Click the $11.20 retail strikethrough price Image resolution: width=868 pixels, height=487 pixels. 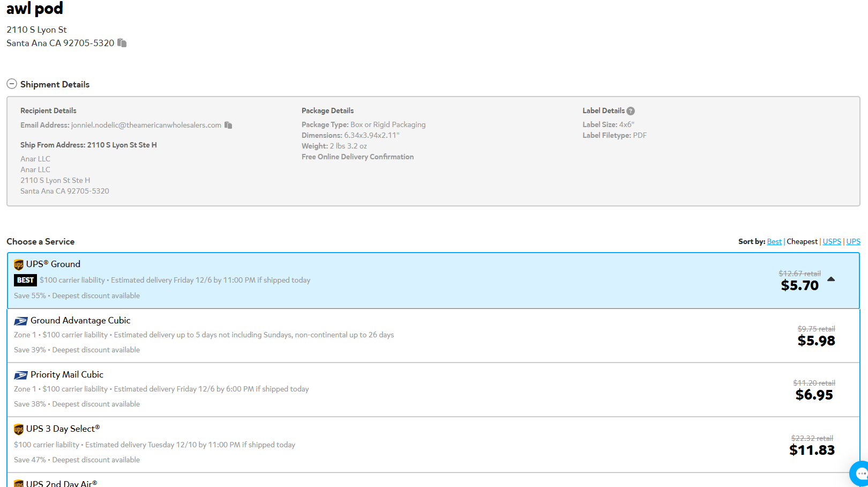tap(814, 383)
